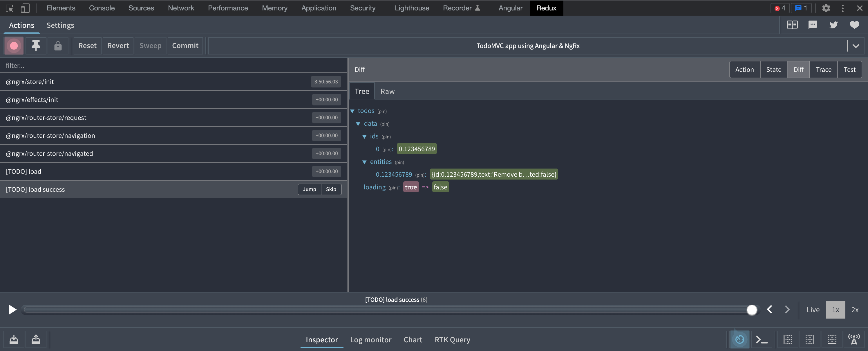
Task: Open the Log monitor tab
Action: tap(370, 339)
